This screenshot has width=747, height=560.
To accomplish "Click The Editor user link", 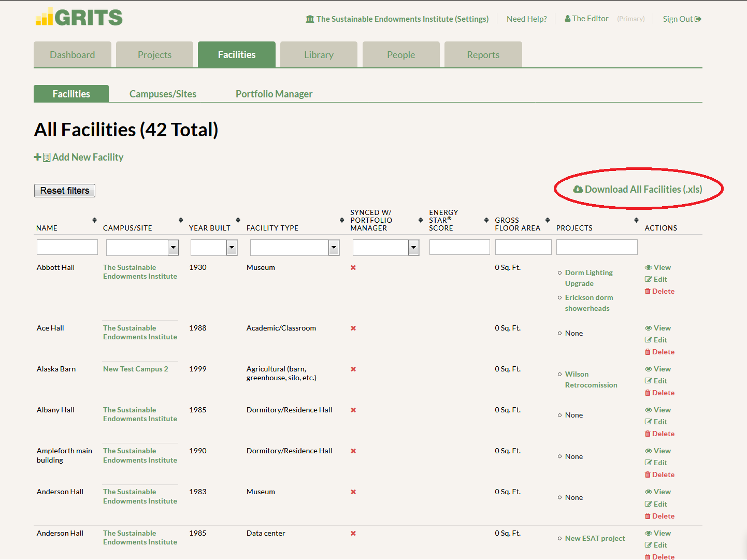I will click(586, 19).
